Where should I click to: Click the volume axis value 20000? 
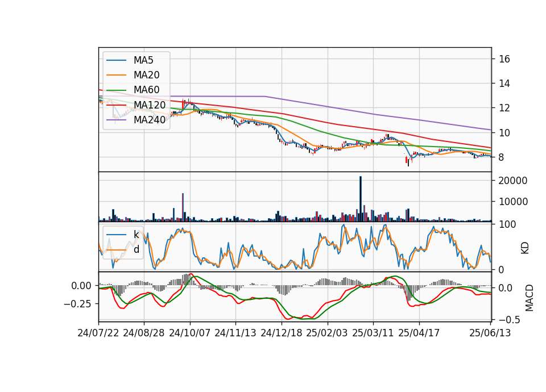[513, 181]
